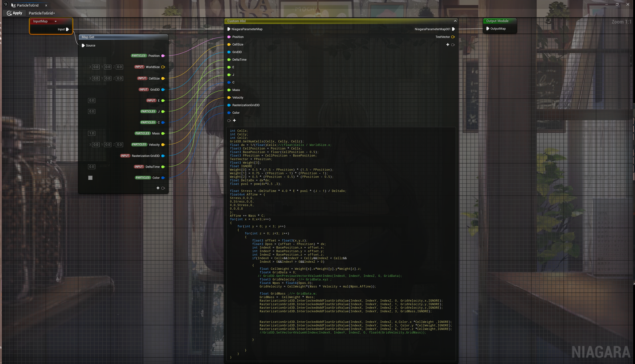Click the Mass default value field showing 1.0
The height and width of the screenshot is (364, 635).
point(92,134)
